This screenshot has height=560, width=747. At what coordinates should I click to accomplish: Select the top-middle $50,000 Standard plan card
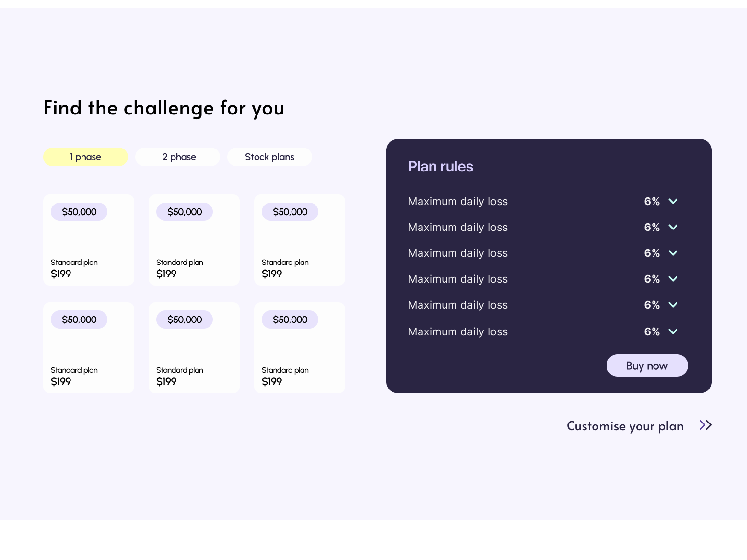(x=194, y=240)
